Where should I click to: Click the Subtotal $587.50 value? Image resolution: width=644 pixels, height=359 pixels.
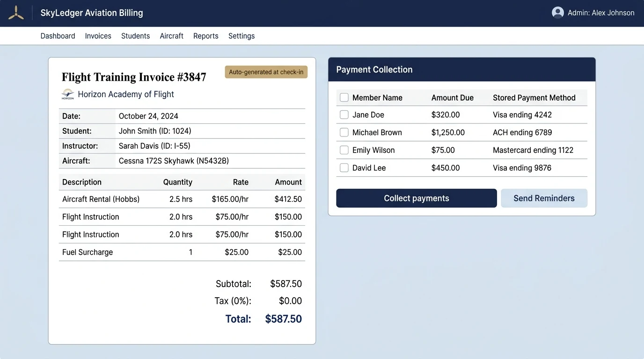tap(286, 284)
